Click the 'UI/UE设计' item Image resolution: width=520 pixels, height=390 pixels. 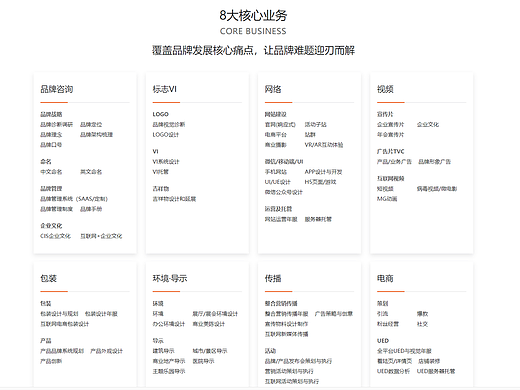278,182
